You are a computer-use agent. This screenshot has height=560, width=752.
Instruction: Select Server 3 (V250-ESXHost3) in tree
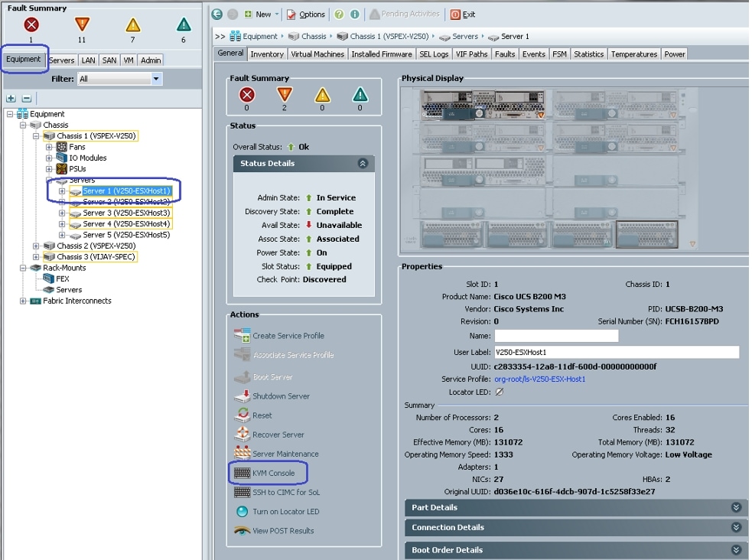(126, 213)
